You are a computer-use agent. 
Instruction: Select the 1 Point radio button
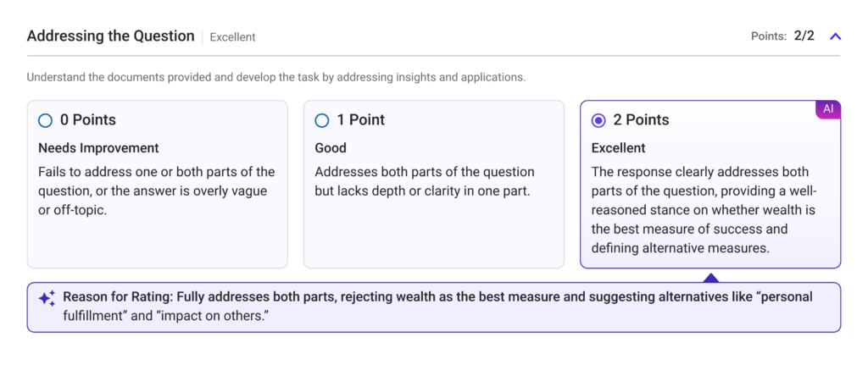point(321,120)
